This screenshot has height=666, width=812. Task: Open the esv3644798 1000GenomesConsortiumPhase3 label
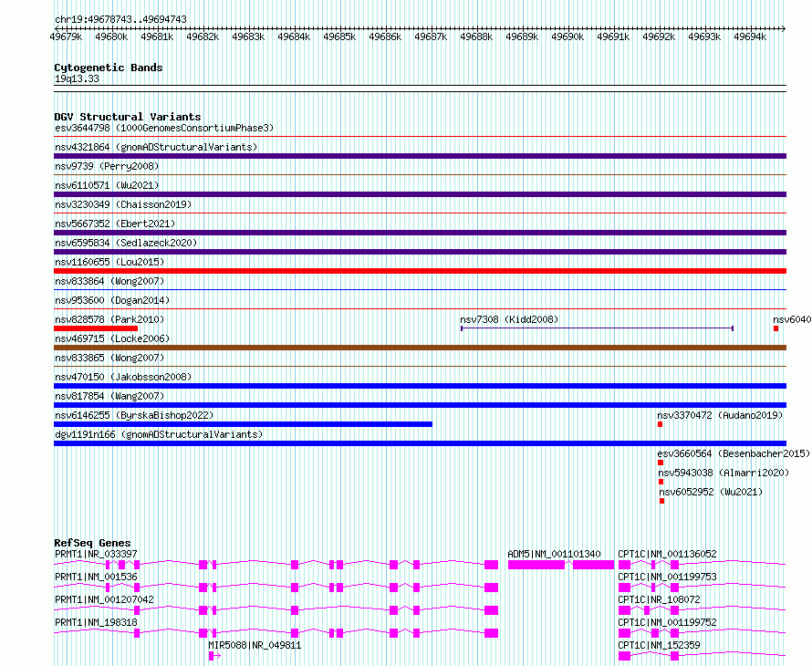tap(164, 128)
